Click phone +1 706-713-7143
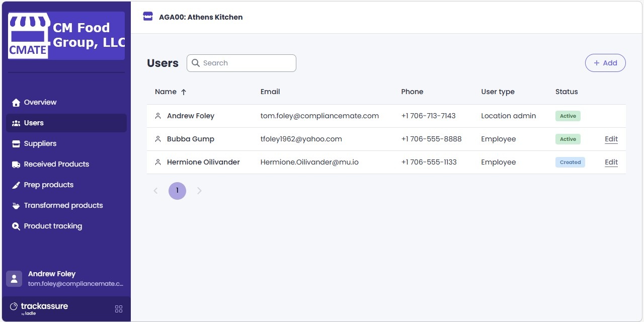Image resolution: width=644 pixels, height=322 pixels. pos(428,116)
